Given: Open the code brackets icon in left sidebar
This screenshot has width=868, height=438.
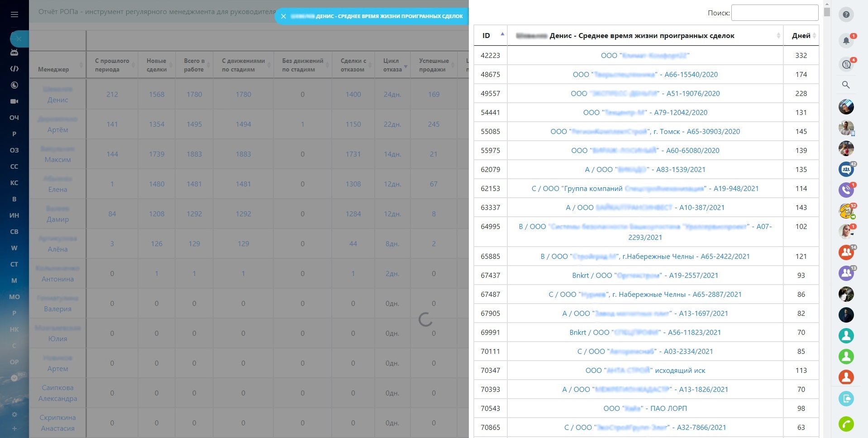Looking at the screenshot, I should pos(14,69).
